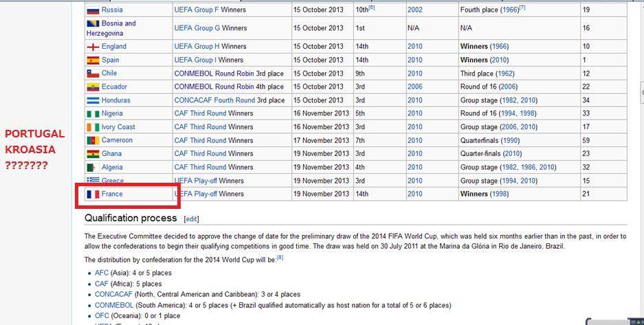
Task: Open footnote 7 in Russia row
Action: pos(522,8)
